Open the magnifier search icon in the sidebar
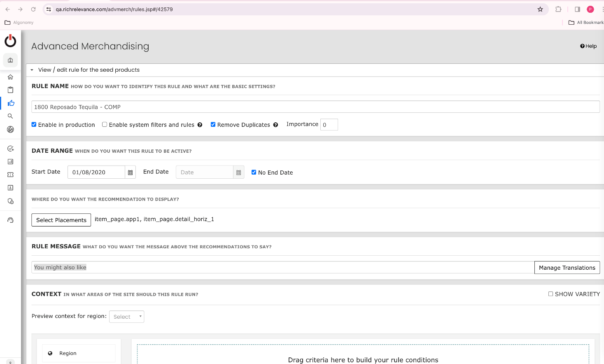Viewport: 604px width, 364px height. pyautogui.click(x=10, y=116)
